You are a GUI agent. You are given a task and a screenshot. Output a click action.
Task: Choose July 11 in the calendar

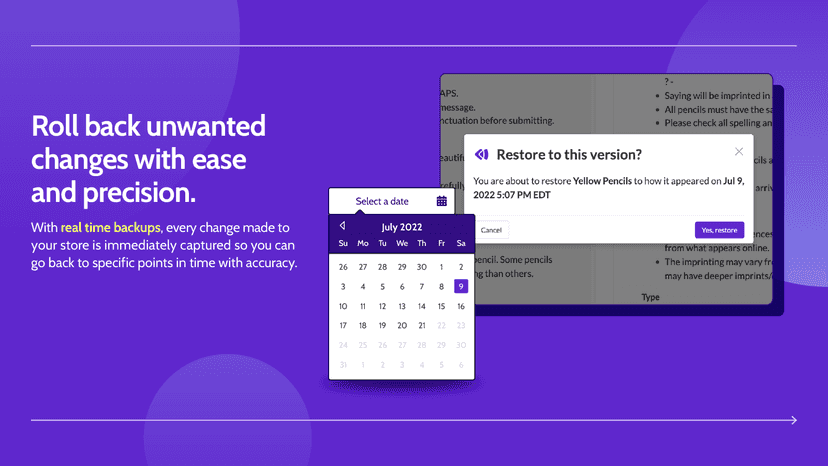[363, 306]
